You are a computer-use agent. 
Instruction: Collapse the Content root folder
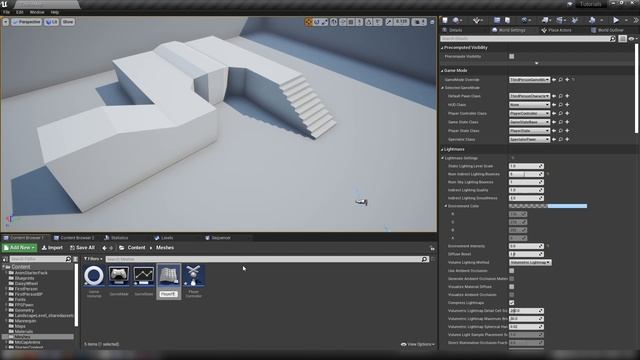click(3, 267)
